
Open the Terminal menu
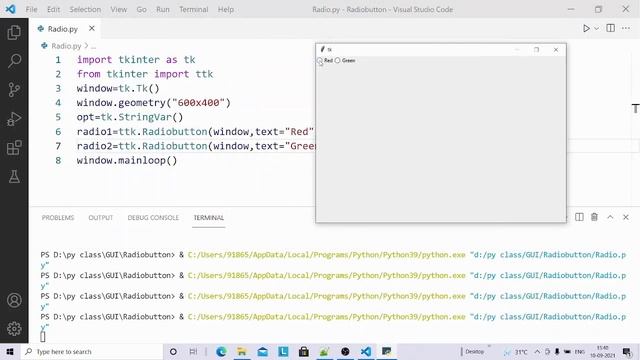tap(193, 9)
